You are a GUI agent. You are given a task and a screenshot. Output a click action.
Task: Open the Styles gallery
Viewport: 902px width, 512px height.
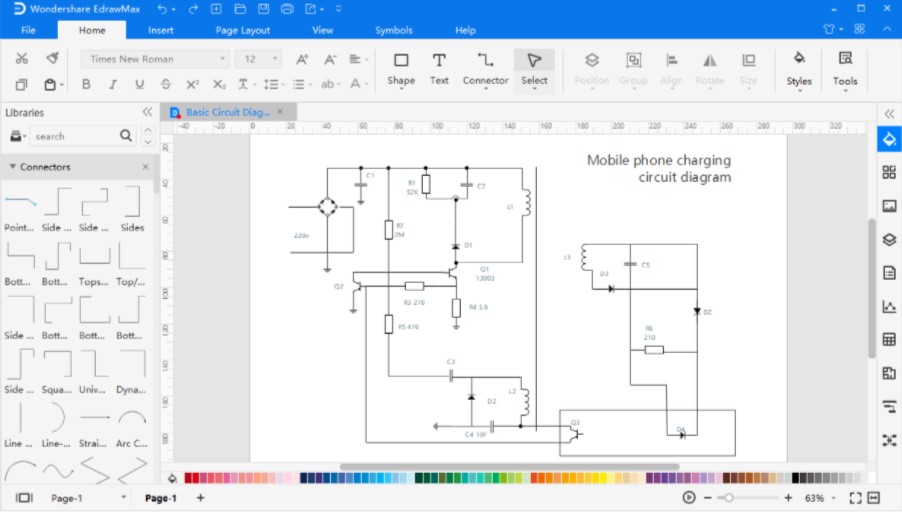point(799,69)
